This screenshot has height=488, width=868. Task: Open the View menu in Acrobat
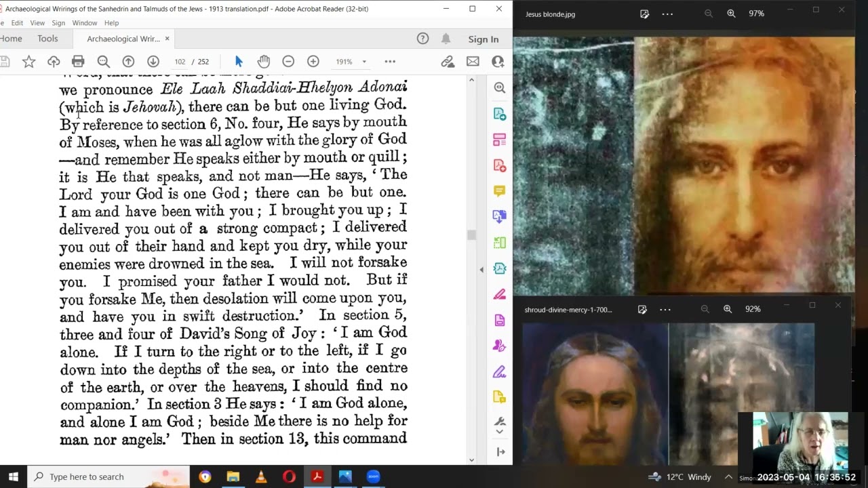pos(37,23)
